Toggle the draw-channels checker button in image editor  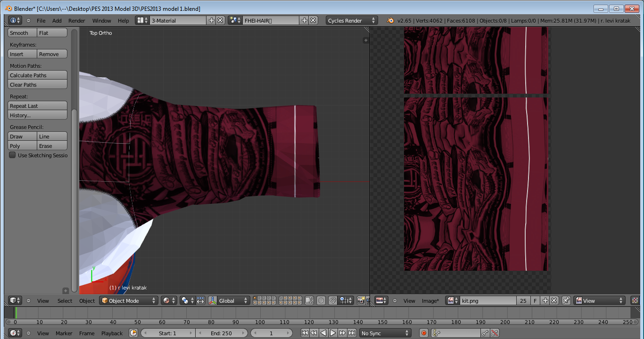(x=635, y=300)
